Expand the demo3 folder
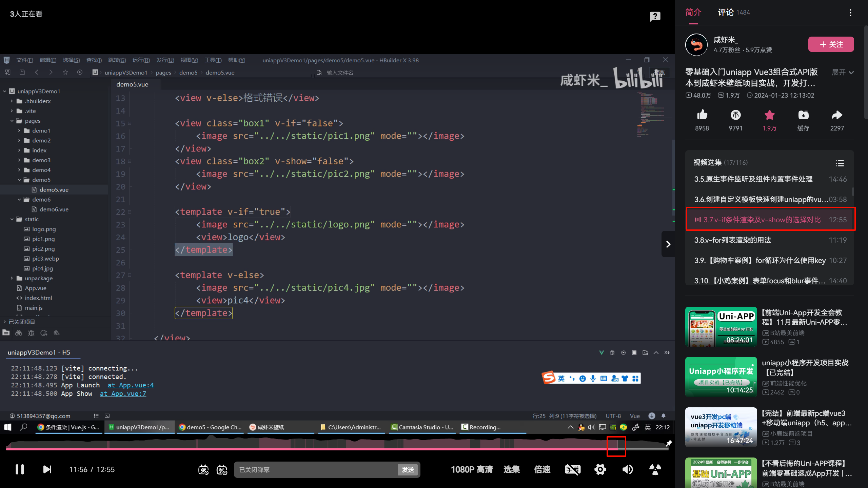 (x=19, y=160)
